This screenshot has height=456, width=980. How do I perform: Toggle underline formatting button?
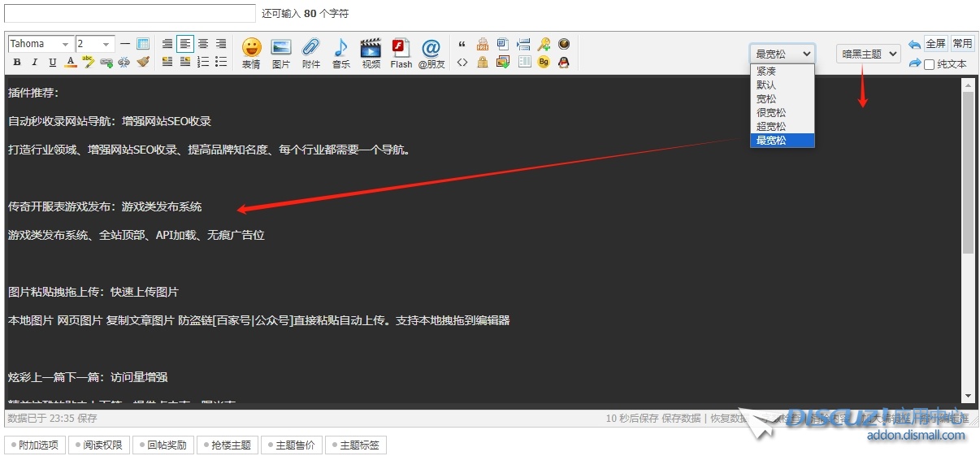[53, 63]
